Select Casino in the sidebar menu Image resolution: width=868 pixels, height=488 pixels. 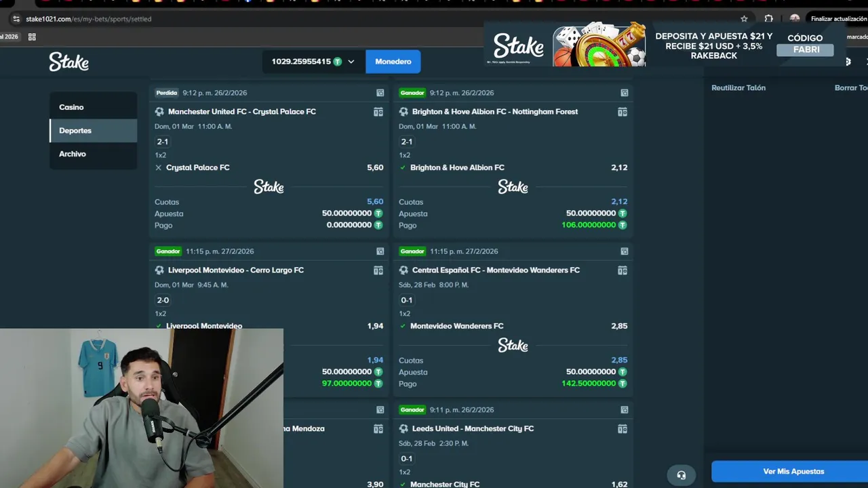click(x=94, y=107)
